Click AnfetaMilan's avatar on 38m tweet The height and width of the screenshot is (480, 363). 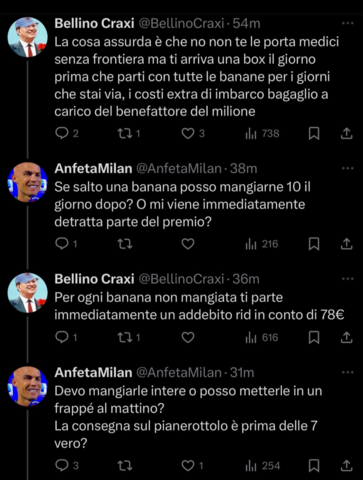(x=27, y=182)
